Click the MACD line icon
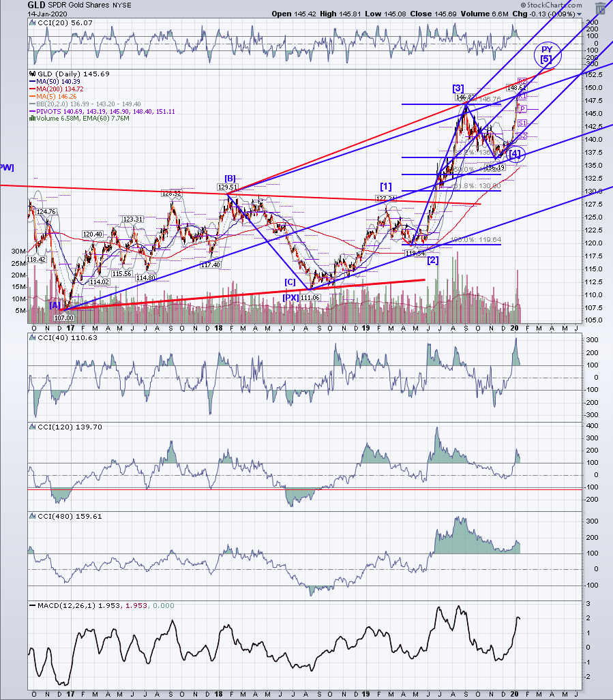This screenshot has height=700, width=613. [32, 606]
